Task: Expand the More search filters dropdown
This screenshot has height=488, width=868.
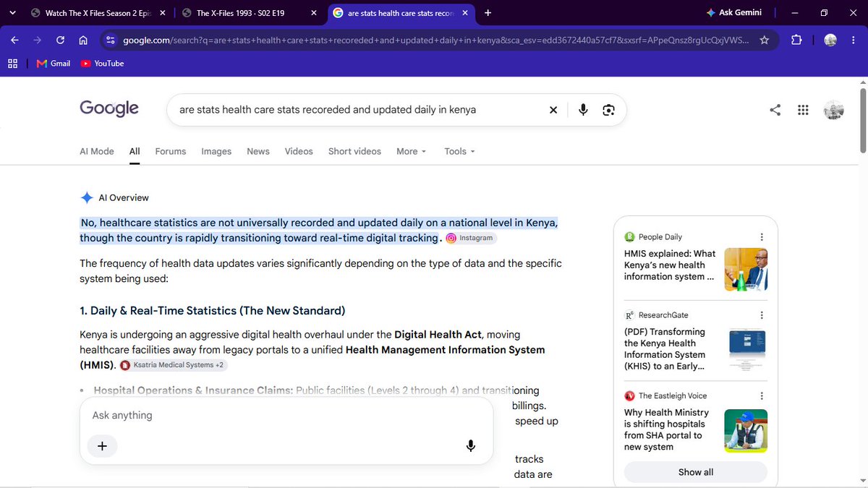Action: [412, 151]
